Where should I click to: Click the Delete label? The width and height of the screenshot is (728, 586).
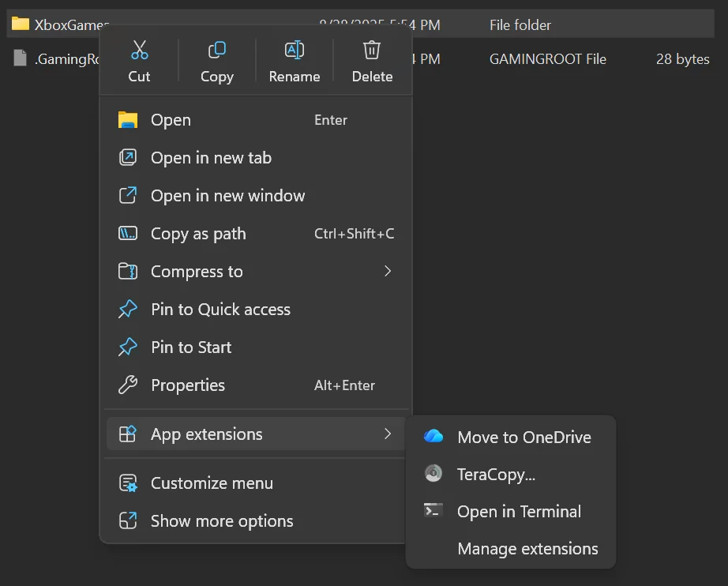point(372,76)
